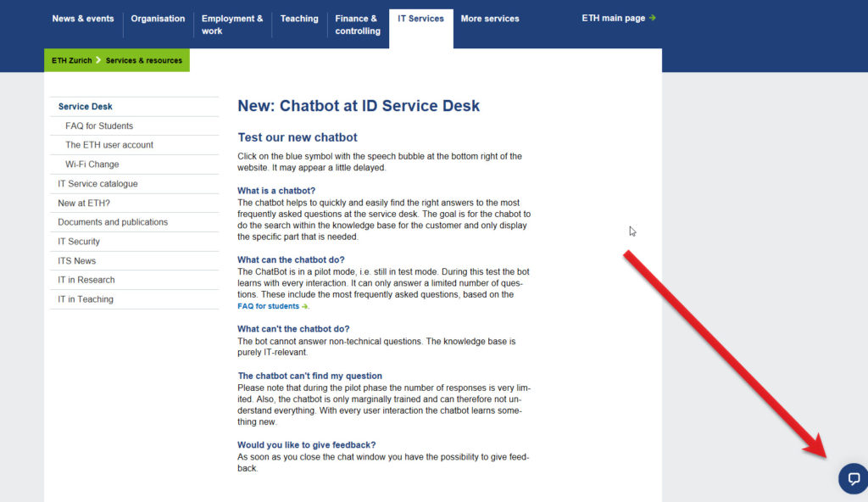The image size is (868, 502).
Task: Click The chatbot can't find my question heading
Action: point(309,376)
